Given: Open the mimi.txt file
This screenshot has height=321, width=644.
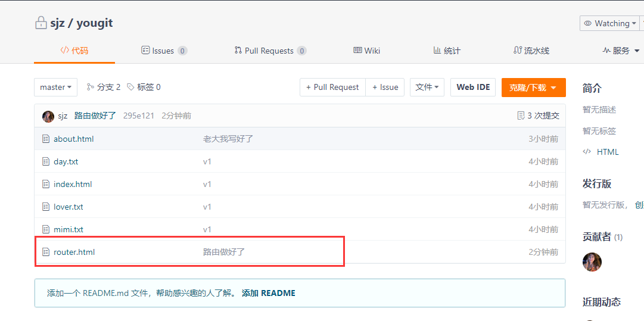Looking at the screenshot, I should (x=68, y=229).
